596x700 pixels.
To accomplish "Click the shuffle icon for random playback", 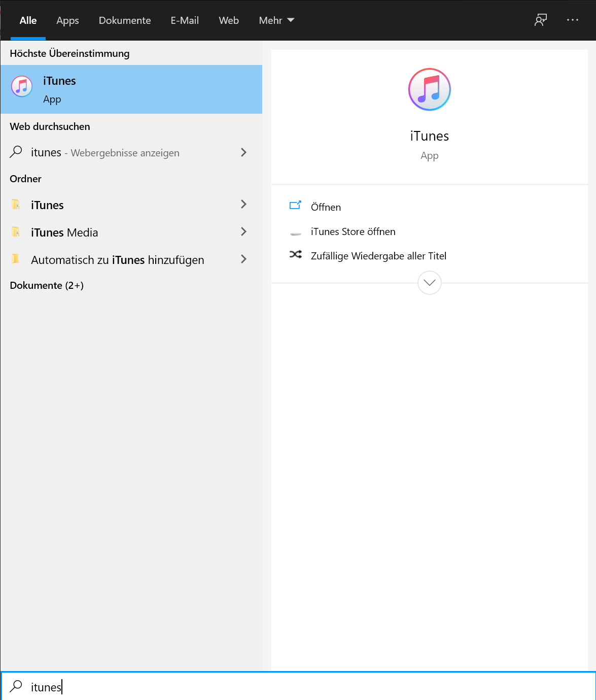I will 296,255.
